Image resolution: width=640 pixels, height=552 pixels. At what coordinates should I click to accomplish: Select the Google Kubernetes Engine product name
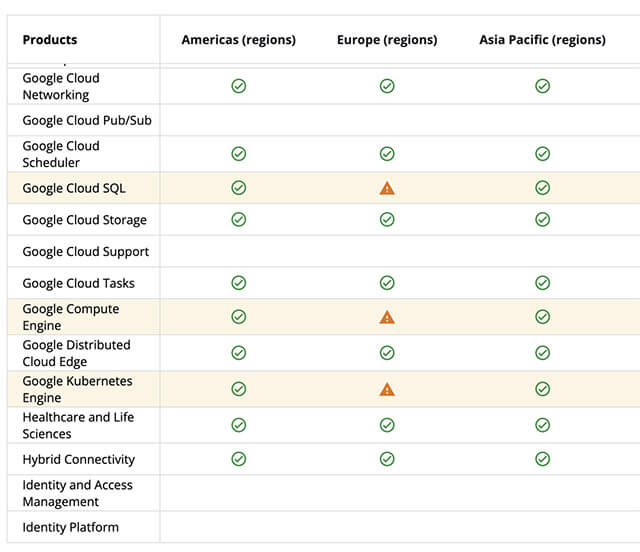(77, 389)
